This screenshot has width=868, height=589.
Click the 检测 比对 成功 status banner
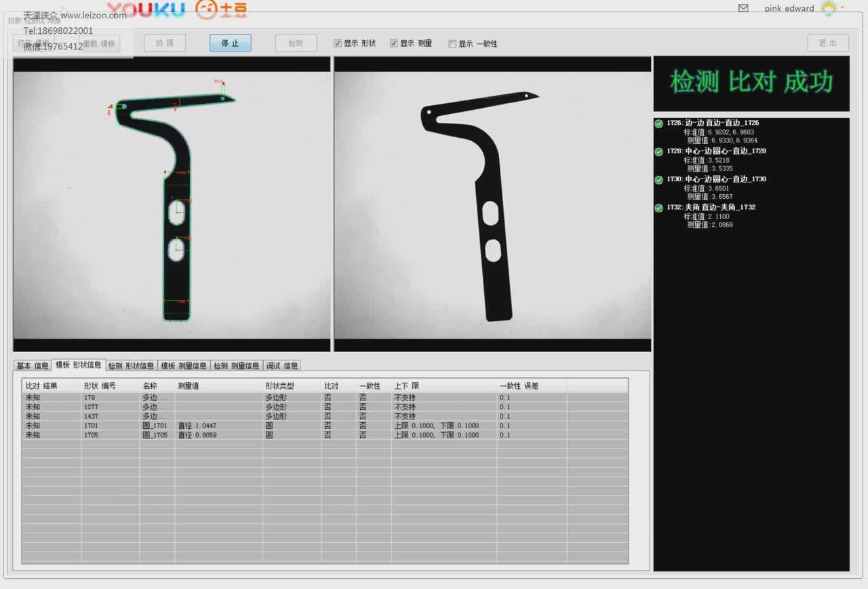pos(751,83)
